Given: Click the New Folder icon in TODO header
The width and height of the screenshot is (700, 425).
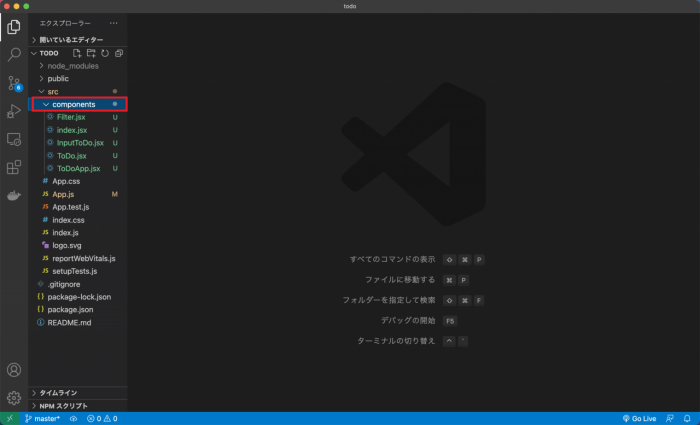Looking at the screenshot, I should click(x=91, y=53).
